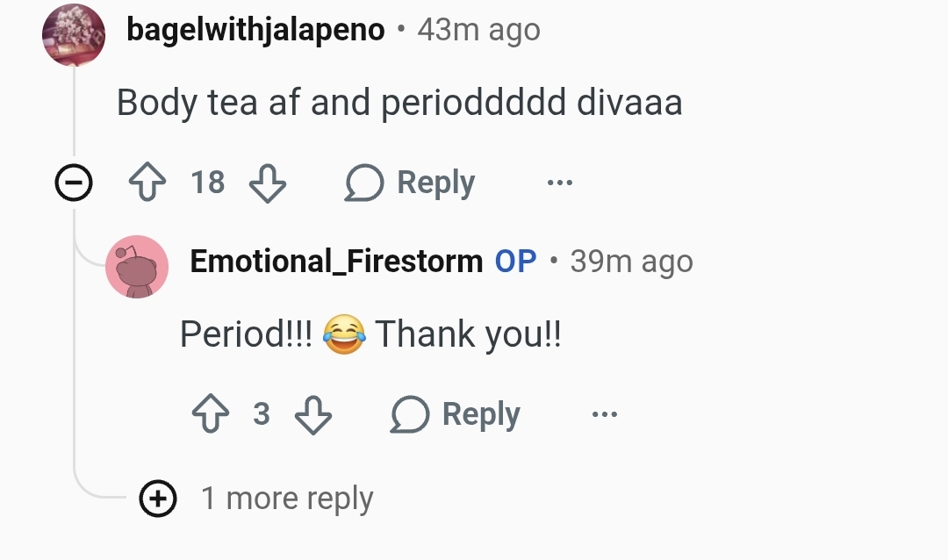Click speech bubble icon under the Period!!! reply

[410, 414]
